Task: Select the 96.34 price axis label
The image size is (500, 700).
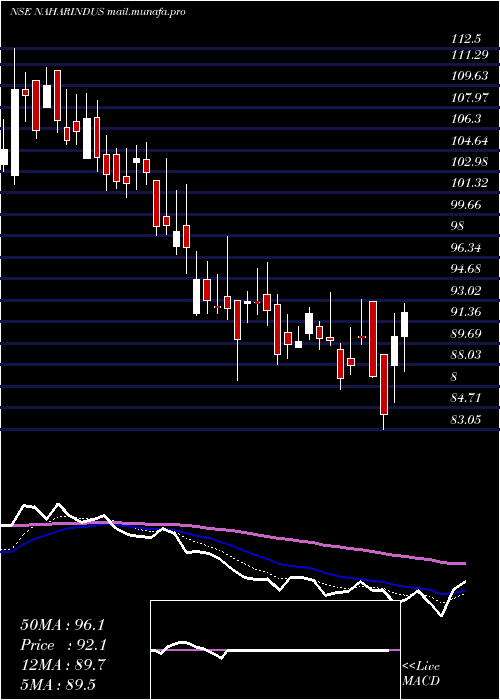Action: click(467, 247)
